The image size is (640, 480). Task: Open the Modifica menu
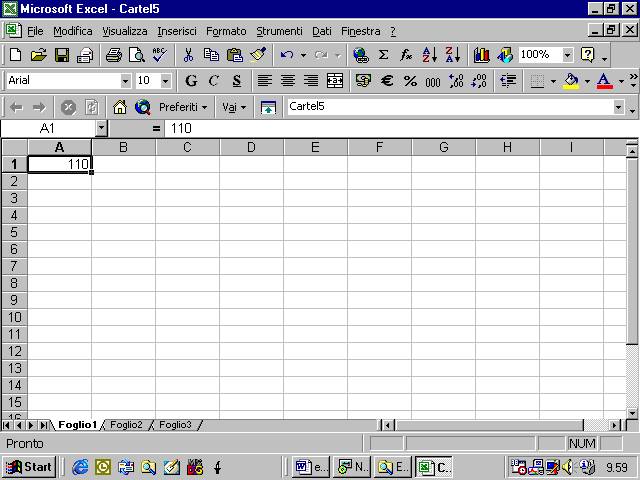point(73,31)
